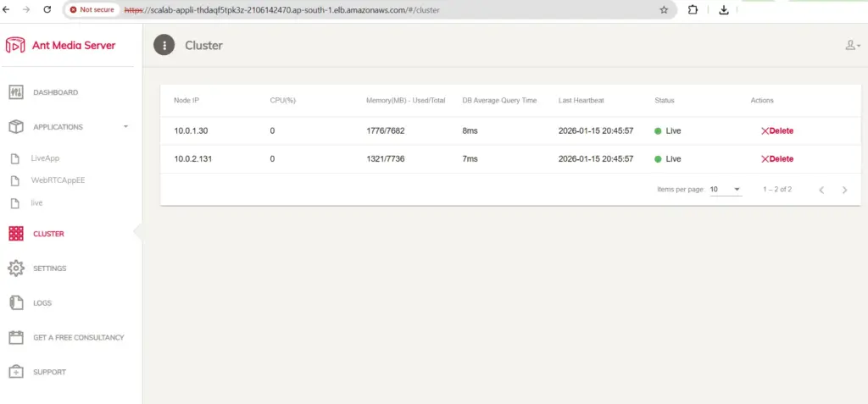868x404 pixels.
Task: Click memory value 1321/7736
Action: 386,159
